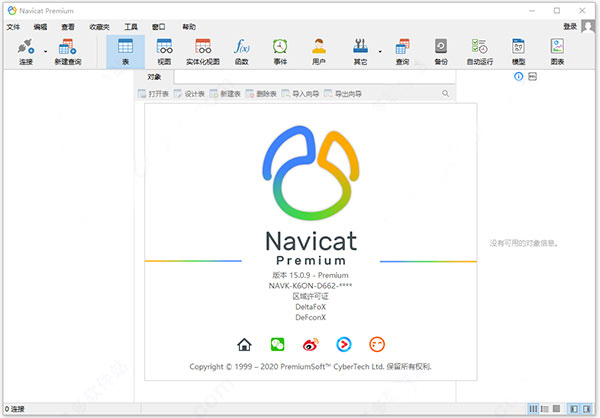Screen dimensions: 600x418
Task: Click the Navicat Premium logo image
Action: pos(311,173)
